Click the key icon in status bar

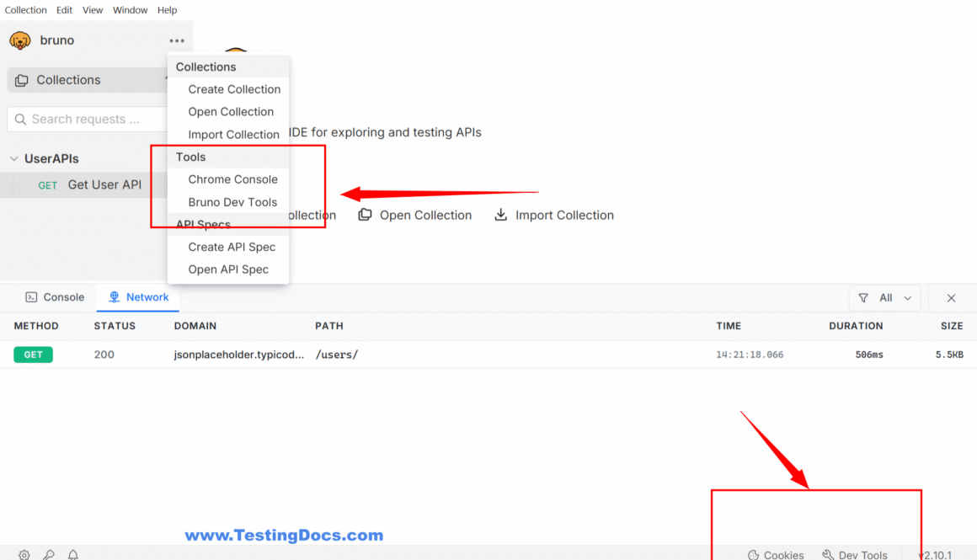tap(49, 554)
